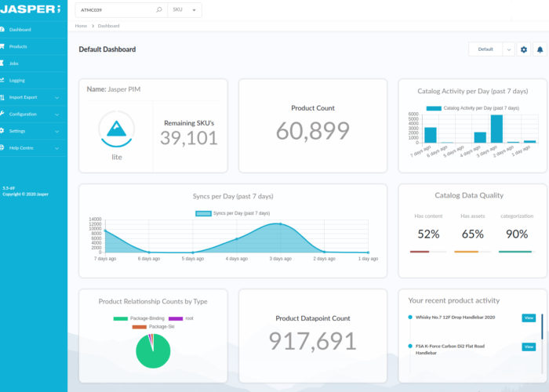
Task: Click the Has assets progress bar
Action: click(473, 252)
